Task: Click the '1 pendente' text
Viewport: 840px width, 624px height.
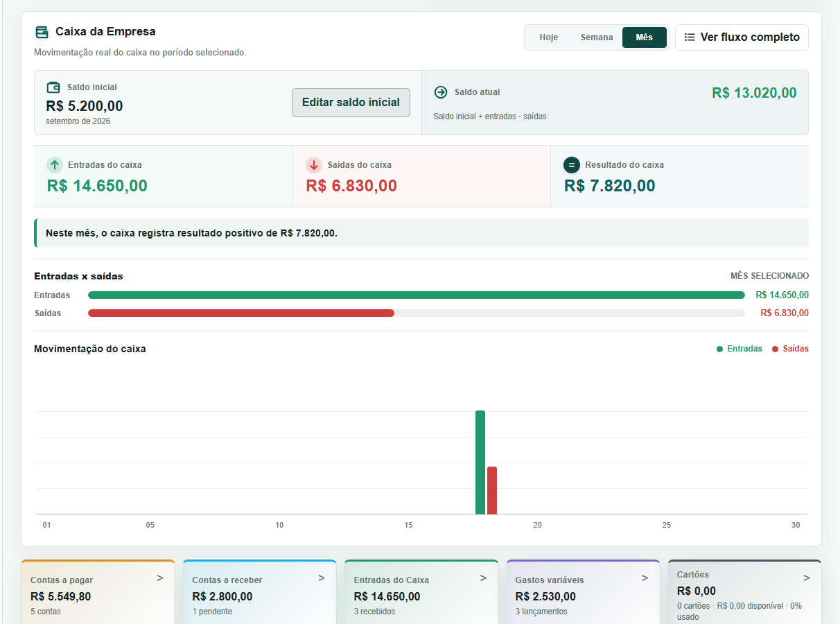Action: point(212,612)
